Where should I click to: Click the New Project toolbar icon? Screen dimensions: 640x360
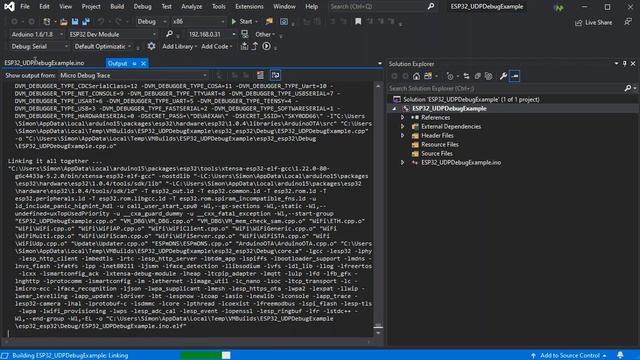[x=47, y=21]
